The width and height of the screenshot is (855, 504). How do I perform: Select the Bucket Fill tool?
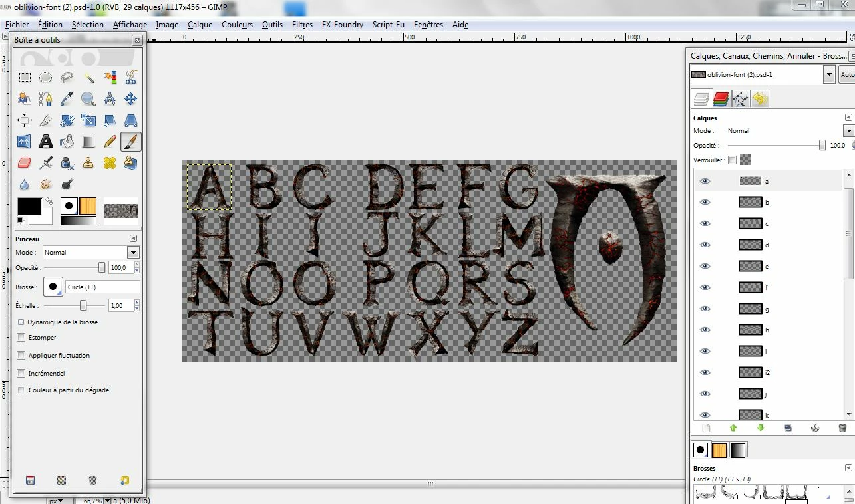coord(67,142)
